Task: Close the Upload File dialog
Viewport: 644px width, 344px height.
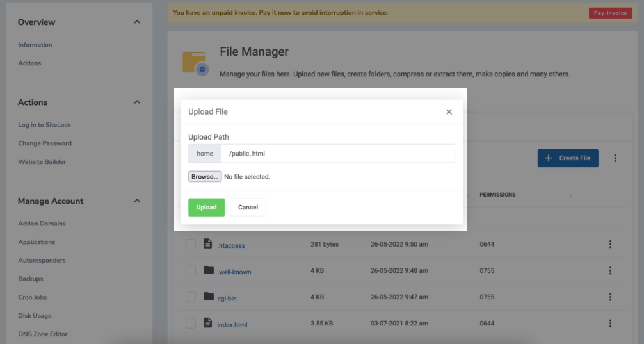Action: pyautogui.click(x=449, y=112)
